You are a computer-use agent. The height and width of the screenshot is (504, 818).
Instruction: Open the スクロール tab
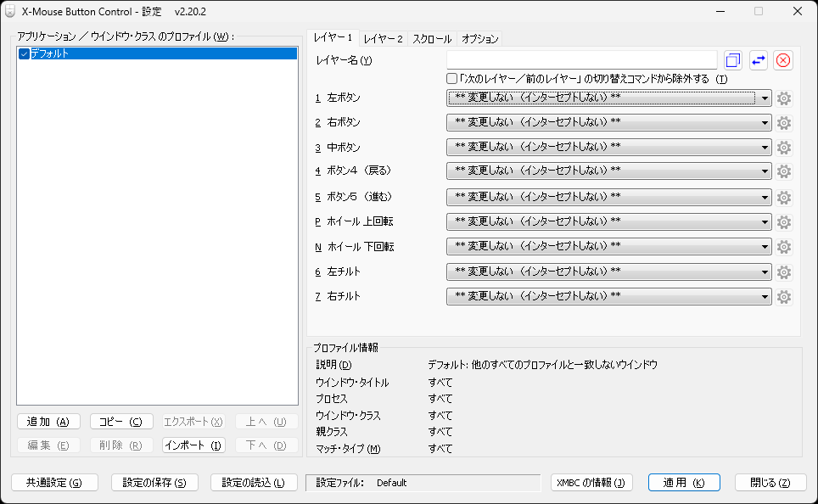pos(431,38)
